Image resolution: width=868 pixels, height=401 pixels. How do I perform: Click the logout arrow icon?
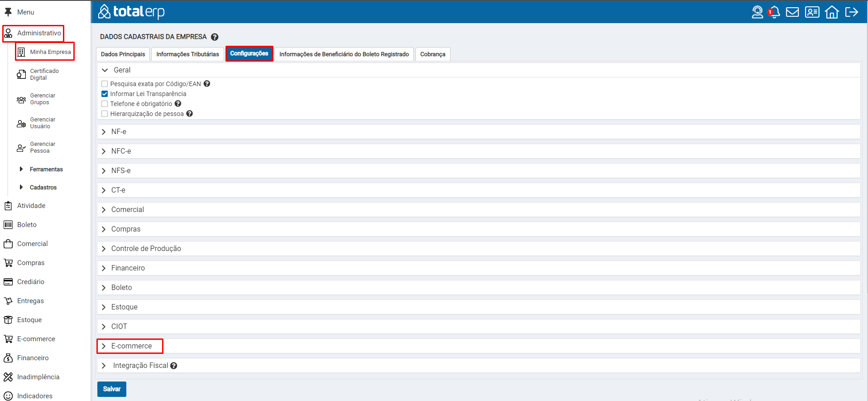tap(852, 12)
